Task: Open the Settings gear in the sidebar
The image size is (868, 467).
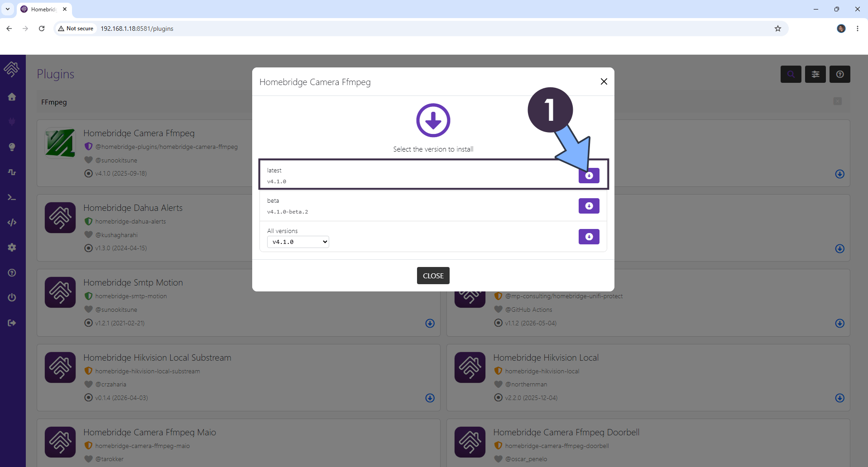Action: click(12, 248)
